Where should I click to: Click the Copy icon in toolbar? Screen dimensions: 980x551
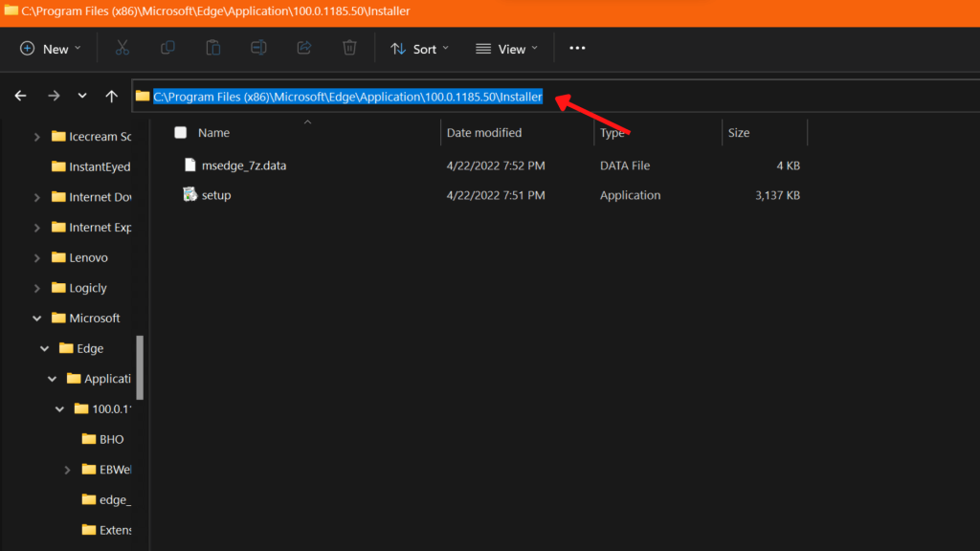pos(167,48)
